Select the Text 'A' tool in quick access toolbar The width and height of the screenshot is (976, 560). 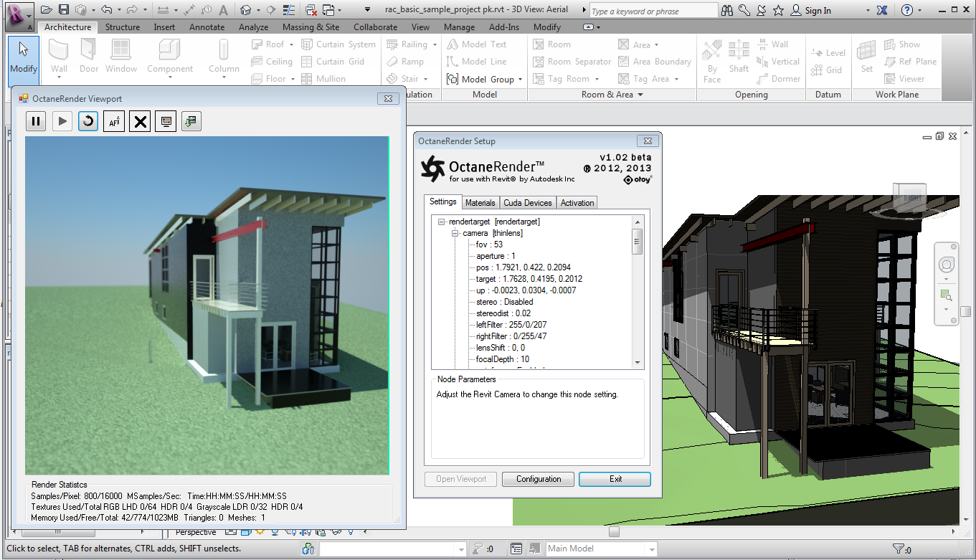coord(224,10)
